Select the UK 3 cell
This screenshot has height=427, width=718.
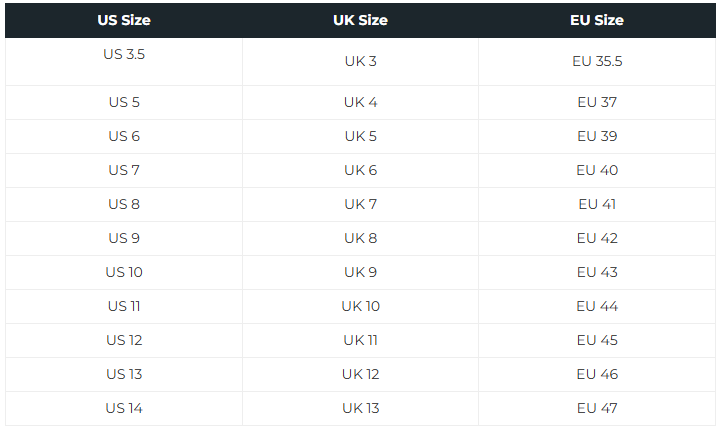click(x=360, y=61)
